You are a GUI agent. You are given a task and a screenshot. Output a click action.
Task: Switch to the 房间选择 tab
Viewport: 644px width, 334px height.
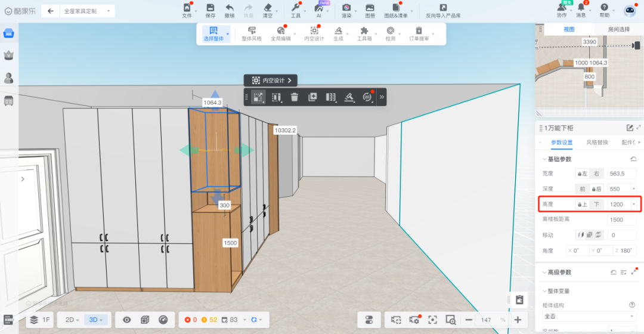click(x=618, y=29)
